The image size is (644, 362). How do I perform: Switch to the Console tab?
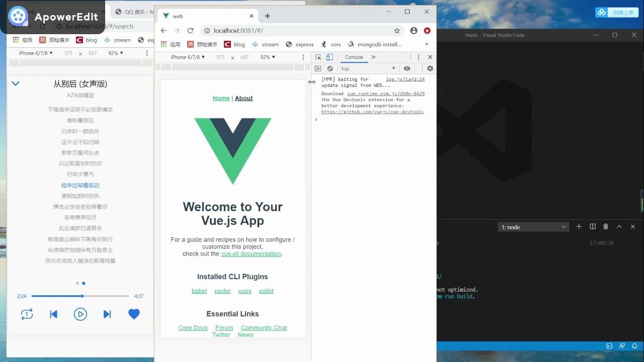354,57
